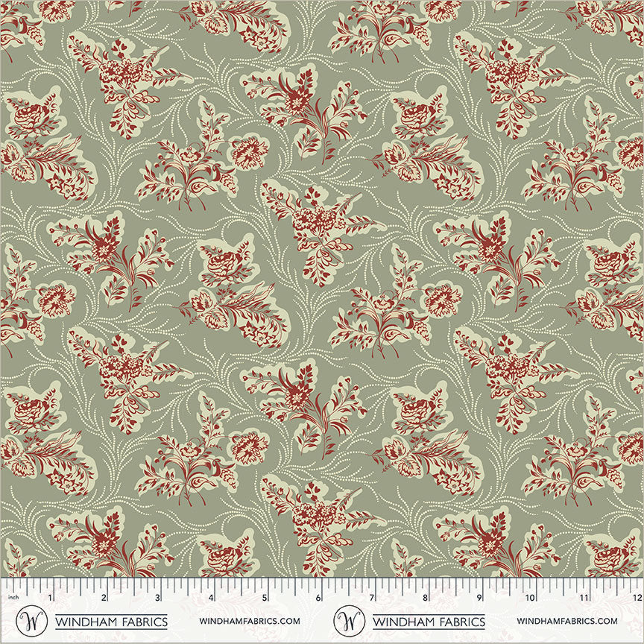This screenshot has height=644, width=644.
Task: Click the WINDHAM FABRICS wordmark below the 8-inch mark
Action: point(429,622)
